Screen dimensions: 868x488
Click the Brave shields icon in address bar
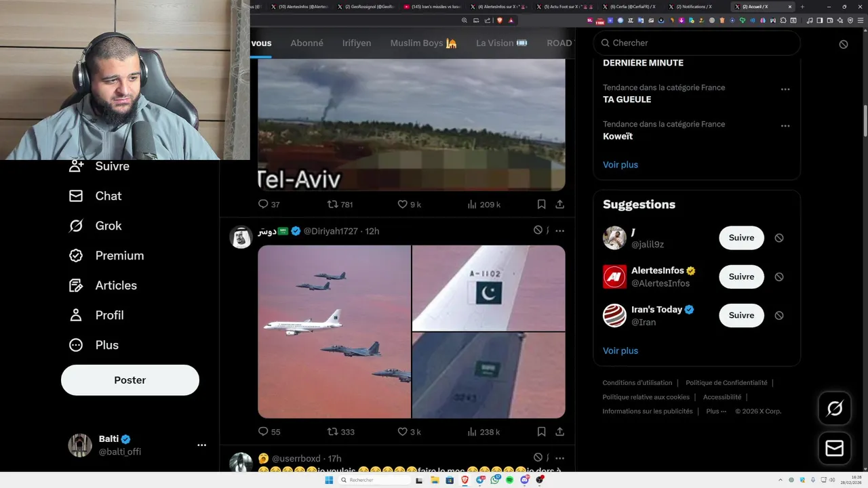[x=500, y=20]
